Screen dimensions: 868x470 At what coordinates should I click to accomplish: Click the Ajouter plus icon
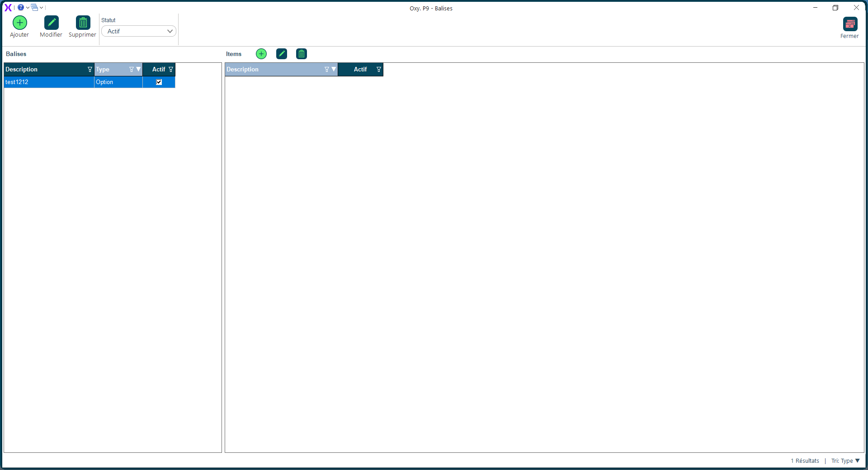point(20,23)
